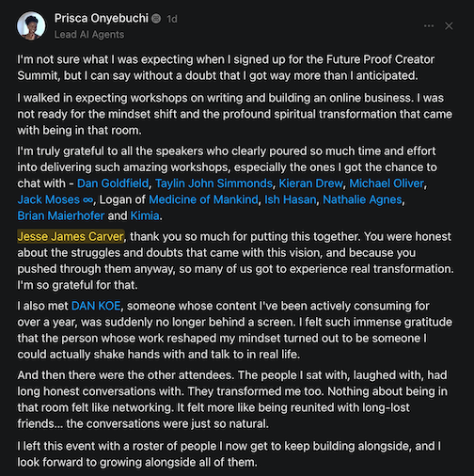Open the Taylin John Simmonds mention
The width and height of the screenshot is (474, 476).
pyautogui.click(x=213, y=183)
